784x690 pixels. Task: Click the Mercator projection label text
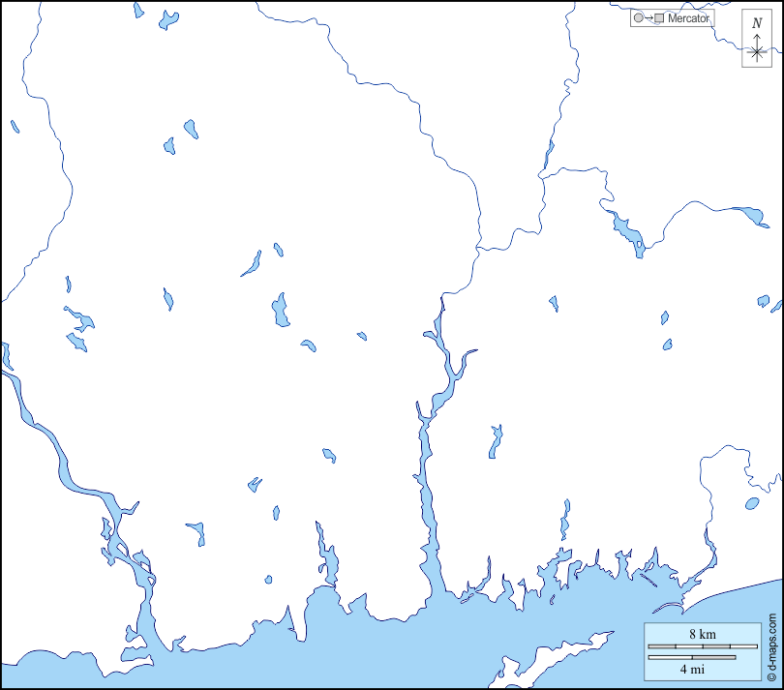(x=688, y=18)
